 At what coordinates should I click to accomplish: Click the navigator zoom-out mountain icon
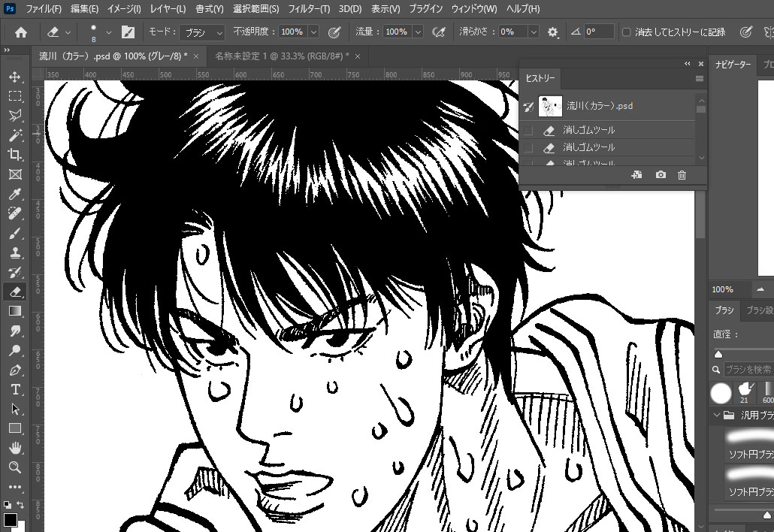760,289
